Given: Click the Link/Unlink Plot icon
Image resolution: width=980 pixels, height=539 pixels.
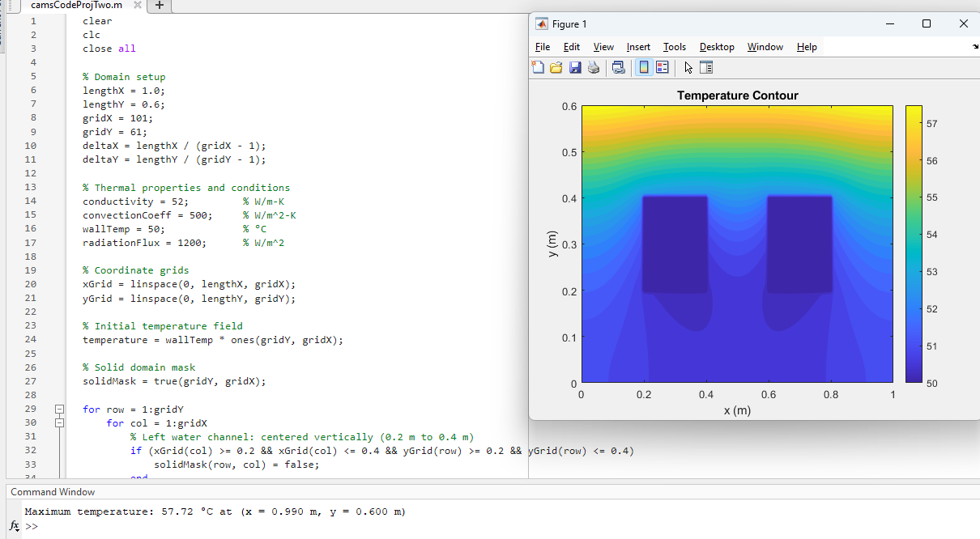Looking at the screenshot, I should click(618, 68).
